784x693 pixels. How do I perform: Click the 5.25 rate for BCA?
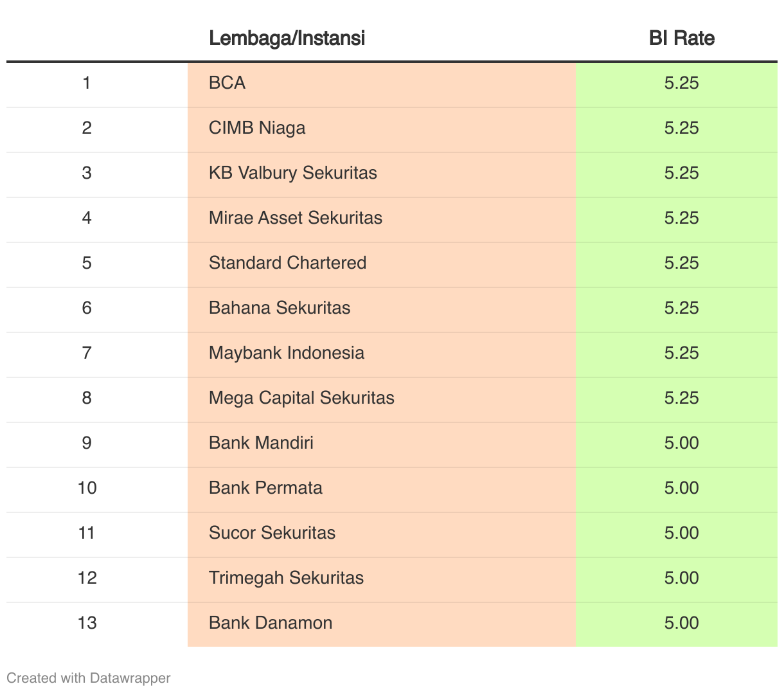681,83
